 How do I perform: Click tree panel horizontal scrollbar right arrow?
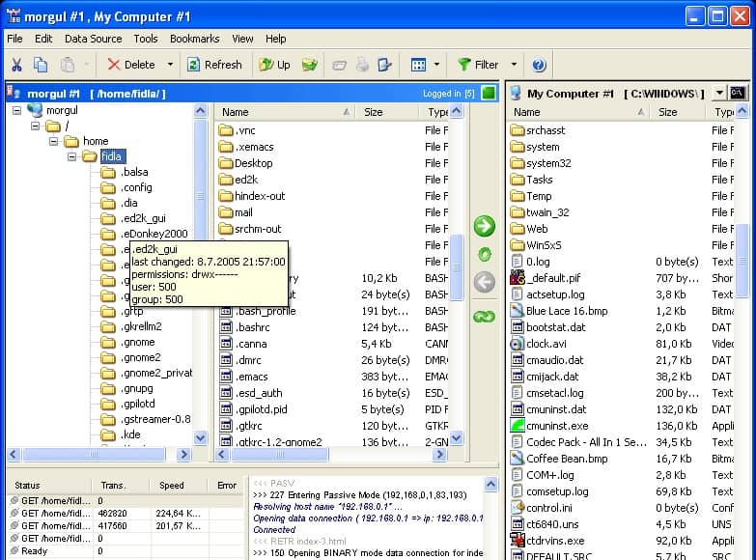tap(183, 455)
